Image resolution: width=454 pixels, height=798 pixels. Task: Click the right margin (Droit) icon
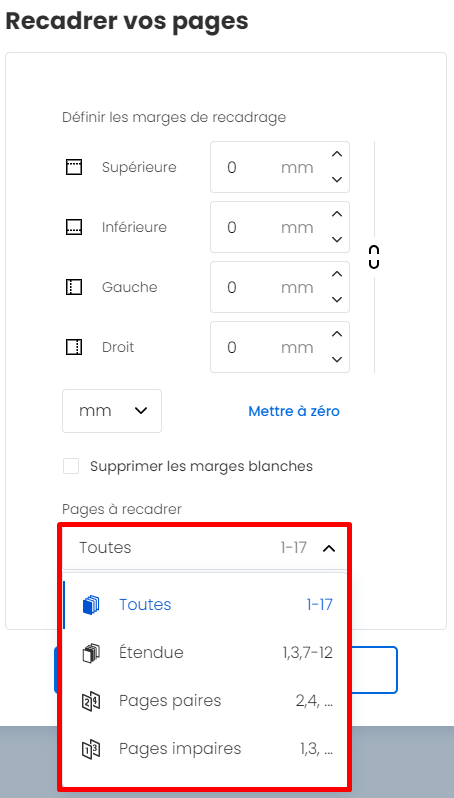74,347
